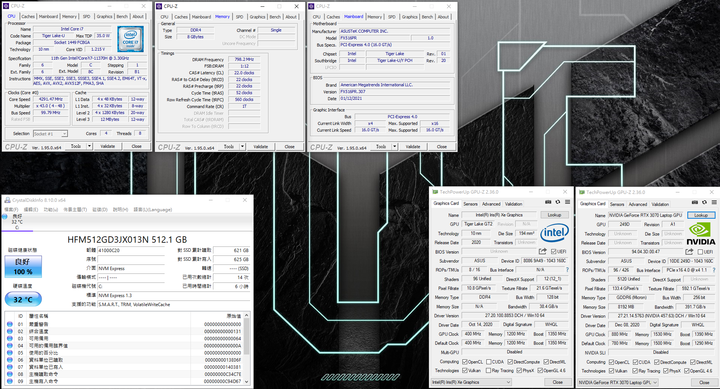Open the NVIDIA GeForce RTX 3070 GPU selector dropdown
The width and height of the screenshot is (720, 389).
point(618,382)
